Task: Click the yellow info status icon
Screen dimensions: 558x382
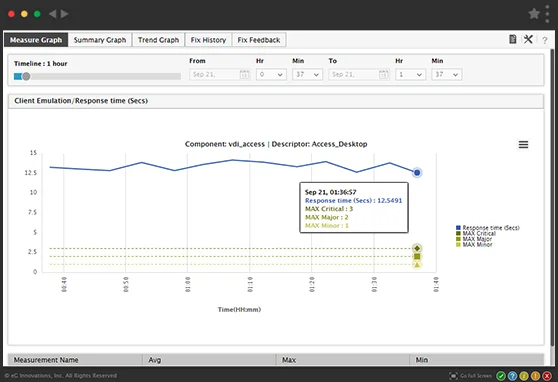Action: pos(524,376)
